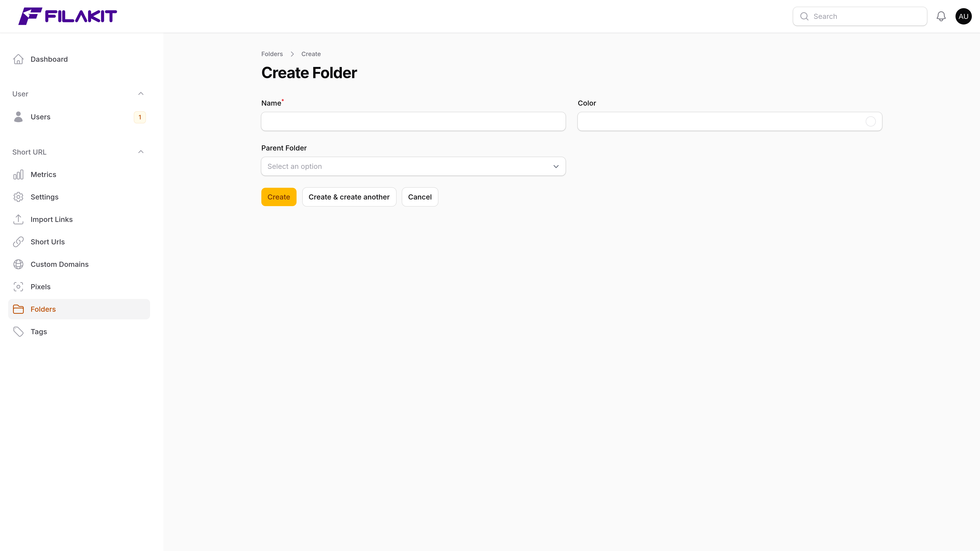Click the Settings gear icon
This screenshot has height=551, width=980.
[18, 197]
